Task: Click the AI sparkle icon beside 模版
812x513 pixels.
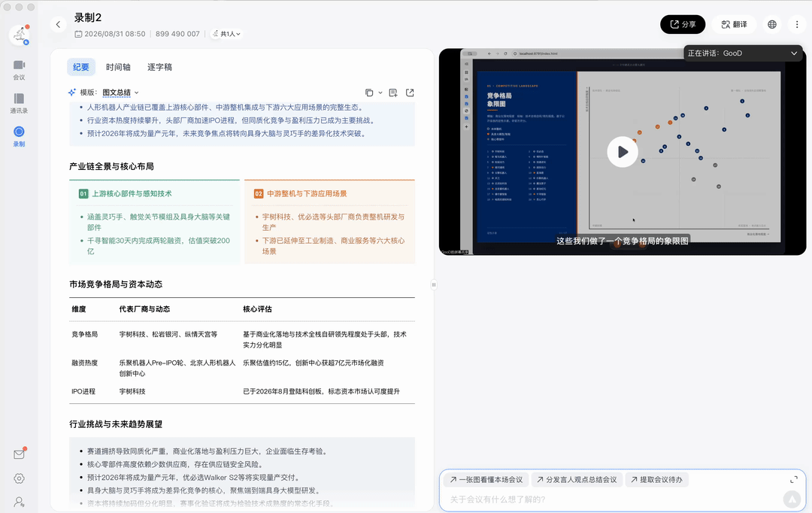Action: (72, 93)
